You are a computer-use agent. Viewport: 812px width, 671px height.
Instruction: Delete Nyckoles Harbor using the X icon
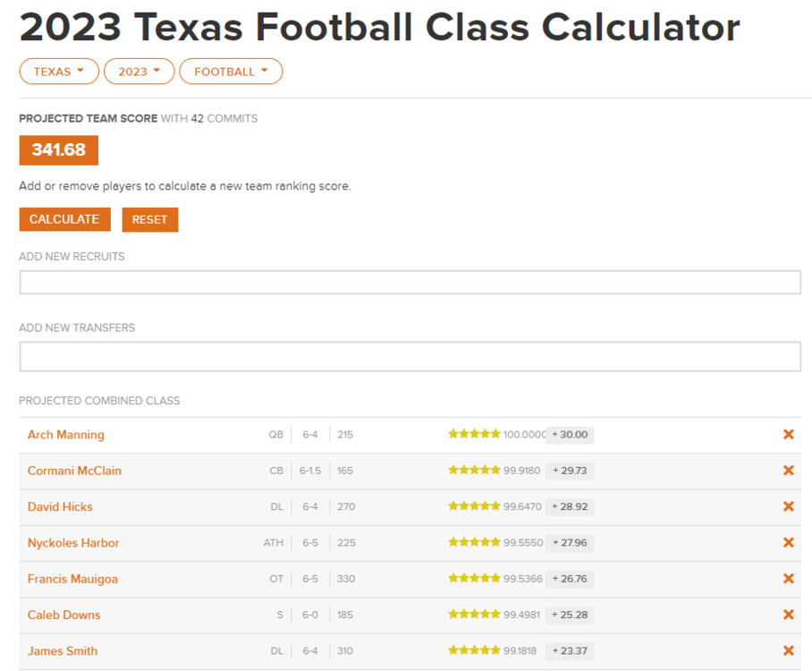(788, 543)
